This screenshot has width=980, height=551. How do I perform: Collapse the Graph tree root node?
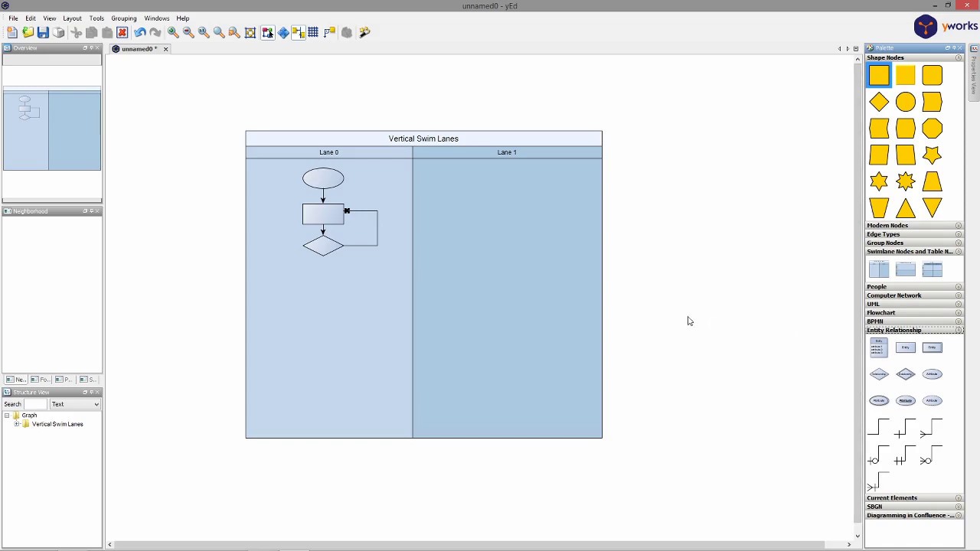[x=7, y=416]
